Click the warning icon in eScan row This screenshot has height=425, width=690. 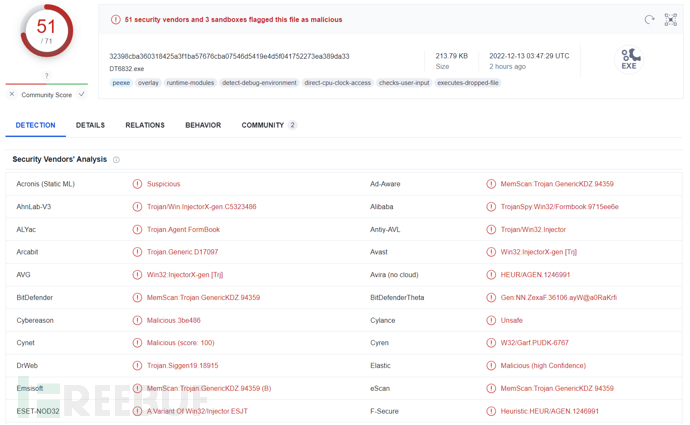point(491,388)
